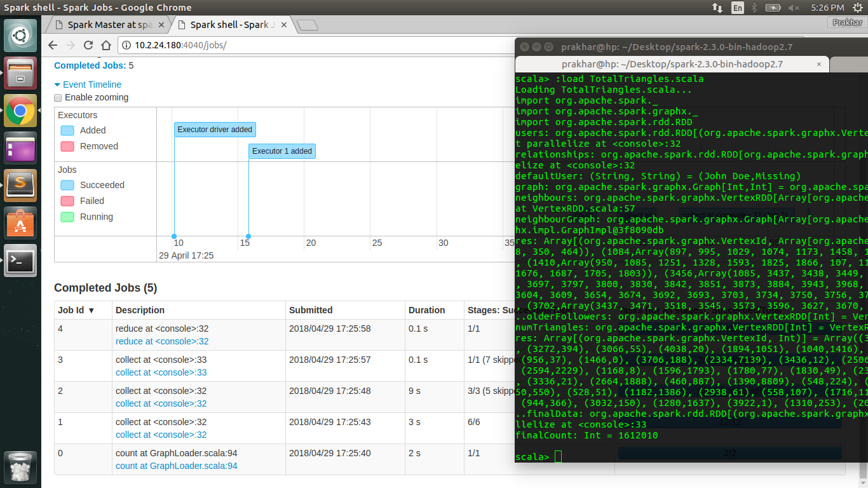Open Files manager from launcher

pos(20,73)
